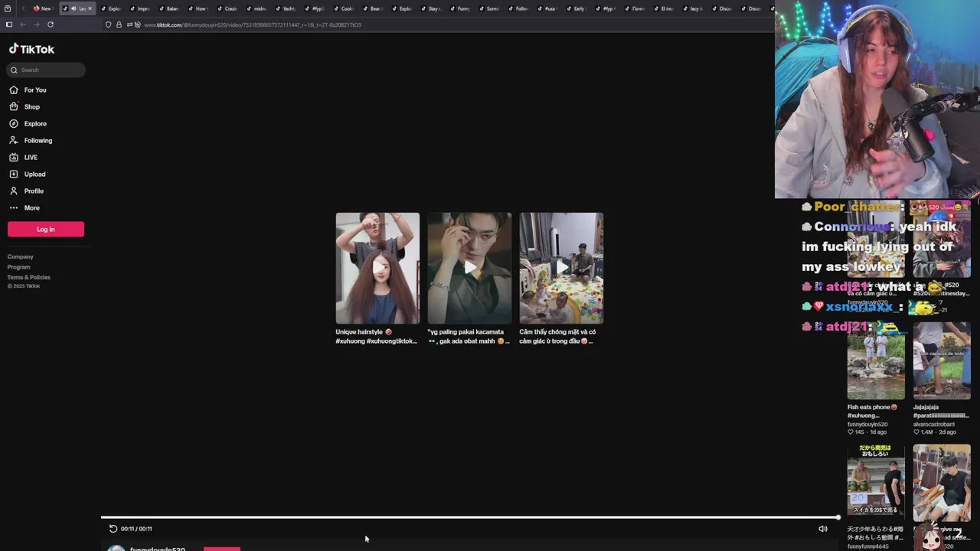
Task: Play the 'Cảm thấy chóng mặt' video
Action: [x=561, y=268]
